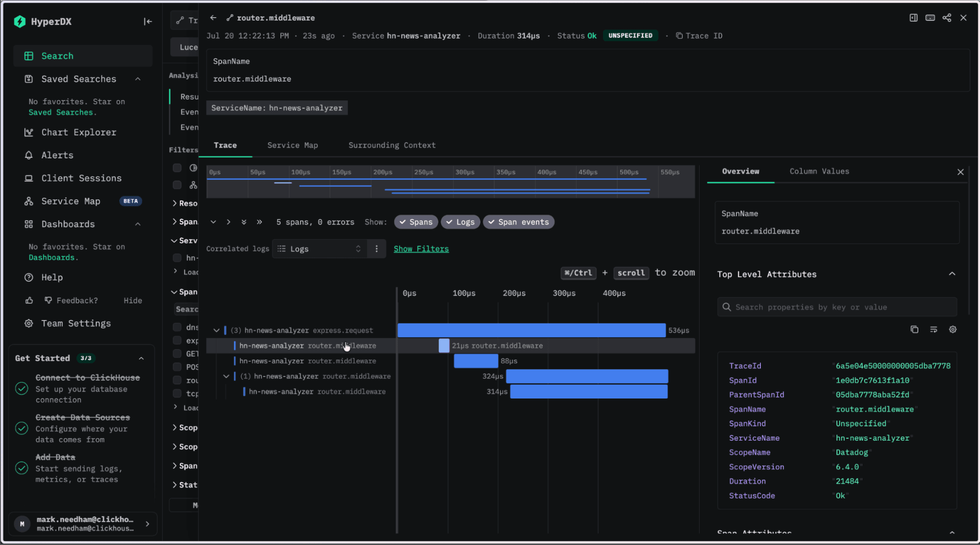
Task: Open the Saved Searches link text
Action: coord(61,112)
